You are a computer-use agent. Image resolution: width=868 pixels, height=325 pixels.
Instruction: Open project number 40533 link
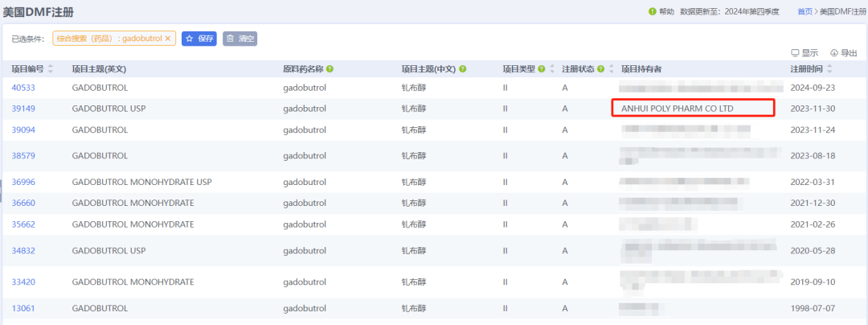pyautogui.click(x=23, y=88)
